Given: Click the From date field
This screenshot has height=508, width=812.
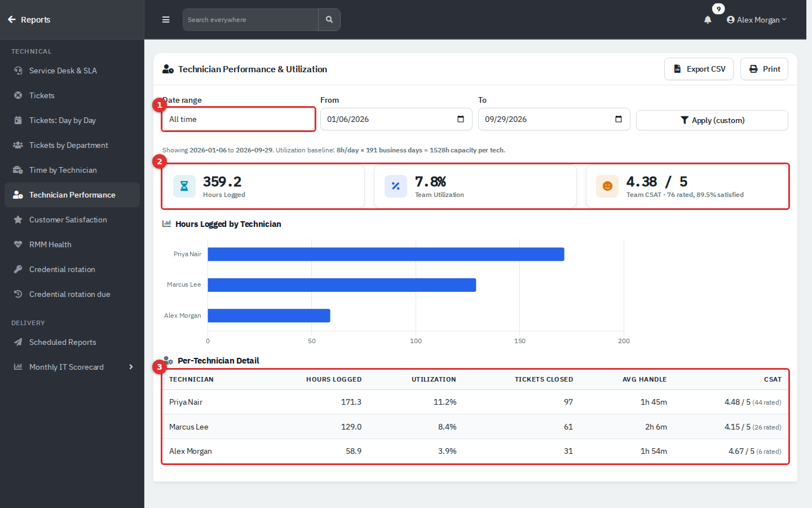Looking at the screenshot, I should (396, 119).
